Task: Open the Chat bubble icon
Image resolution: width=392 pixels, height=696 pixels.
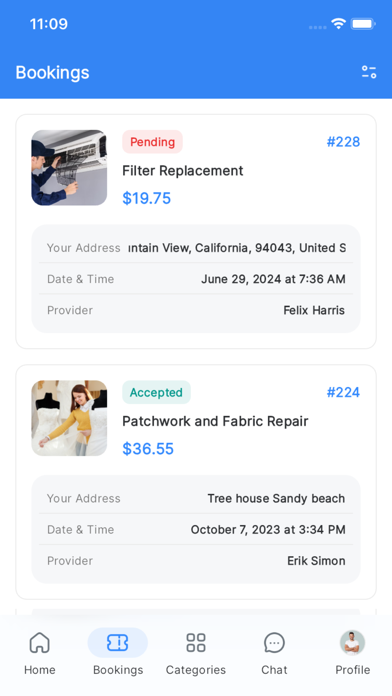Action: [x=274, y=643]
